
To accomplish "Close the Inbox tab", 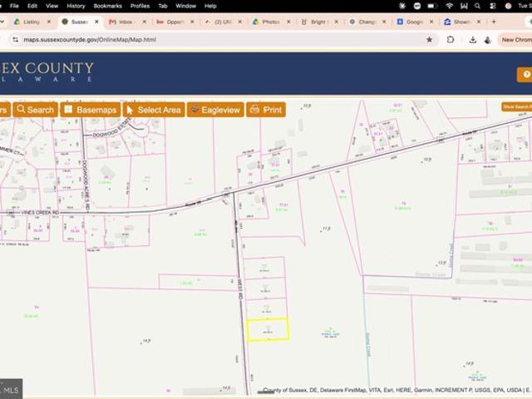I will (144, 22).
